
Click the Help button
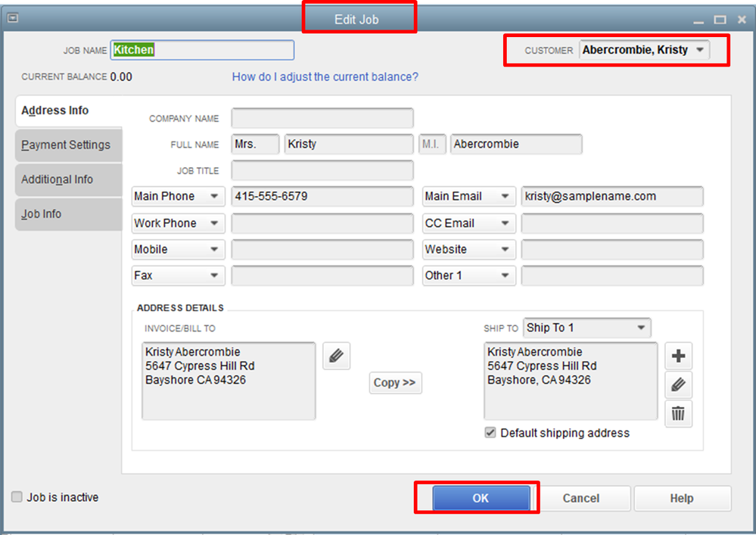[682, 498]
